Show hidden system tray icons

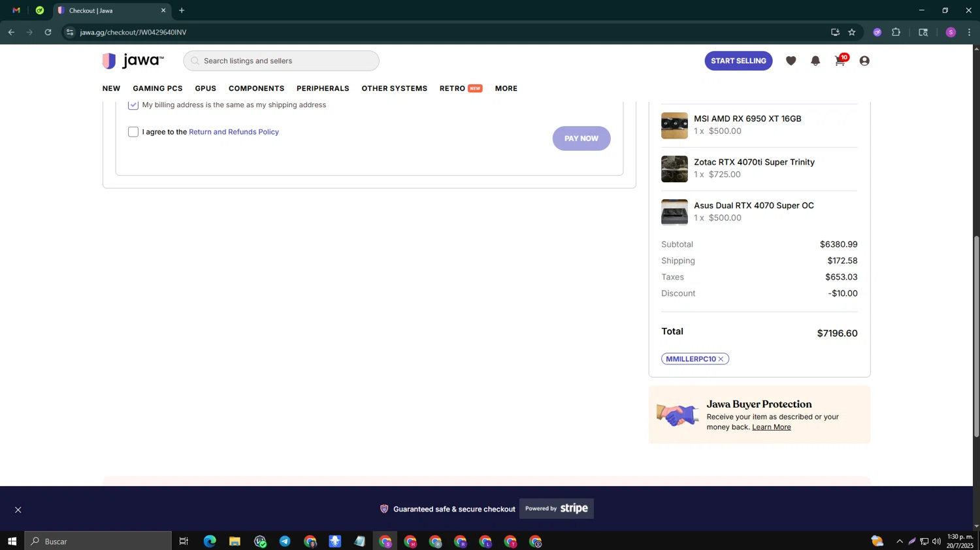[900, 542]
